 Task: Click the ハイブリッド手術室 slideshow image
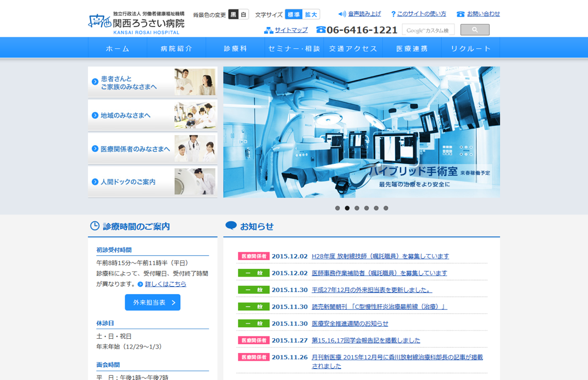362,132
